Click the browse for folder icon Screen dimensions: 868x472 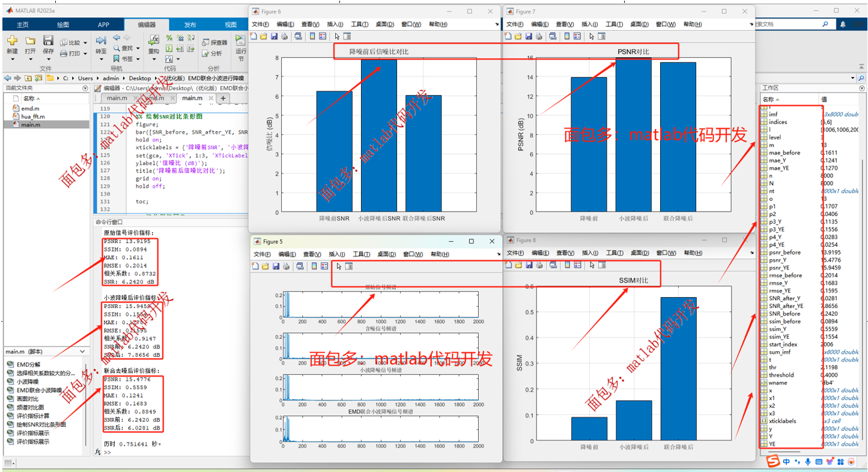click(38, 78)
